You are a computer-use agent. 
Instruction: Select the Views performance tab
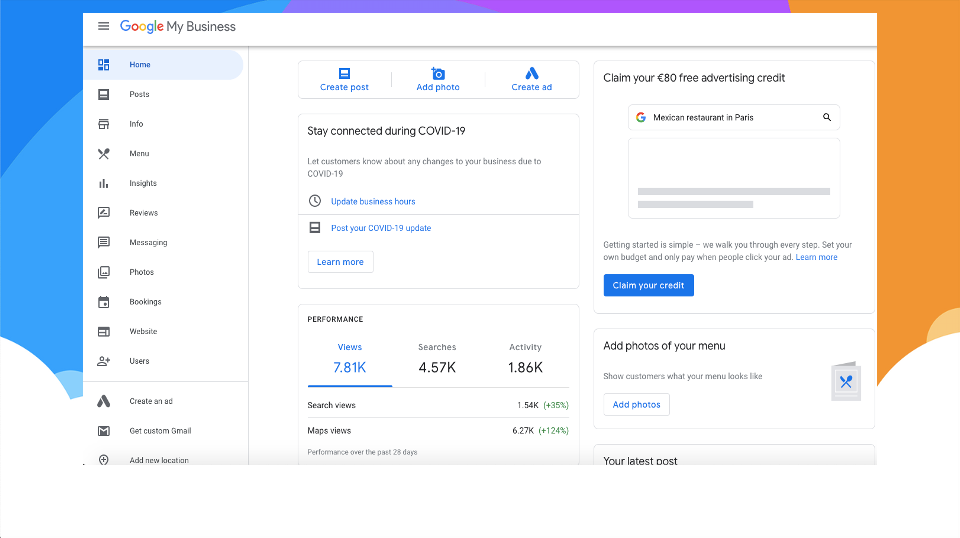click(x=350, y=360)
